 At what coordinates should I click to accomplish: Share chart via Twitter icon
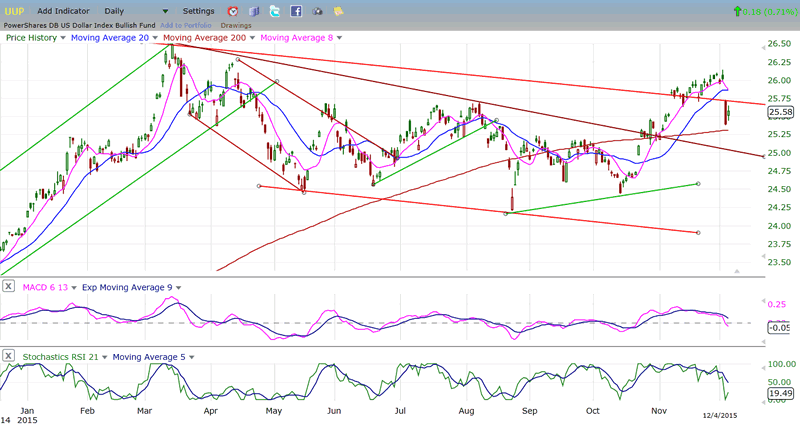(x=275, y=11)
